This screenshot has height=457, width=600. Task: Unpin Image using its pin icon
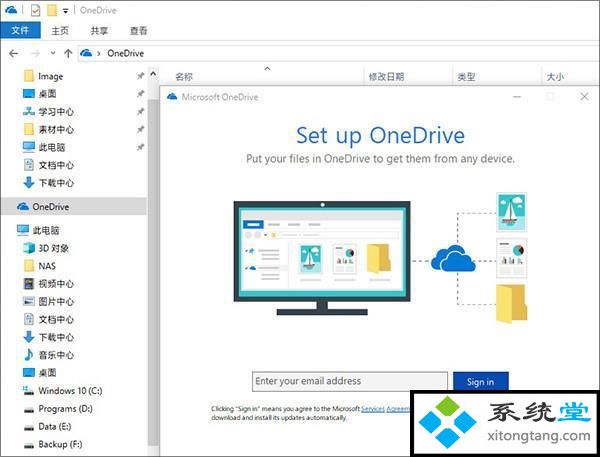pos(140,76)
